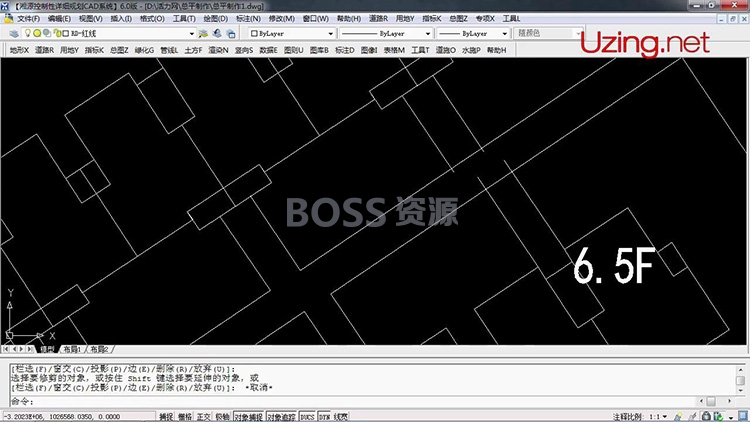
Task: Toggle DYN dynamic input
Action: pos(325,417)
